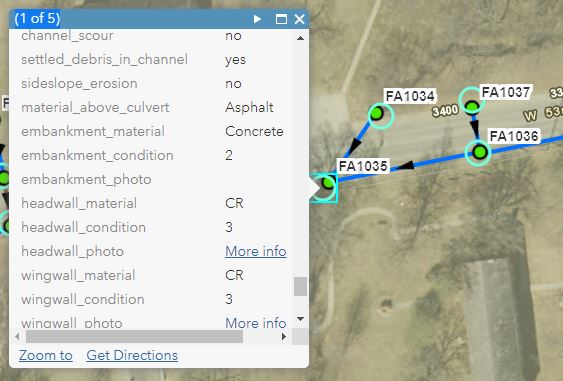Close the feature popup window
This screenshot has width=563, height=381.
tap(299, 19)
